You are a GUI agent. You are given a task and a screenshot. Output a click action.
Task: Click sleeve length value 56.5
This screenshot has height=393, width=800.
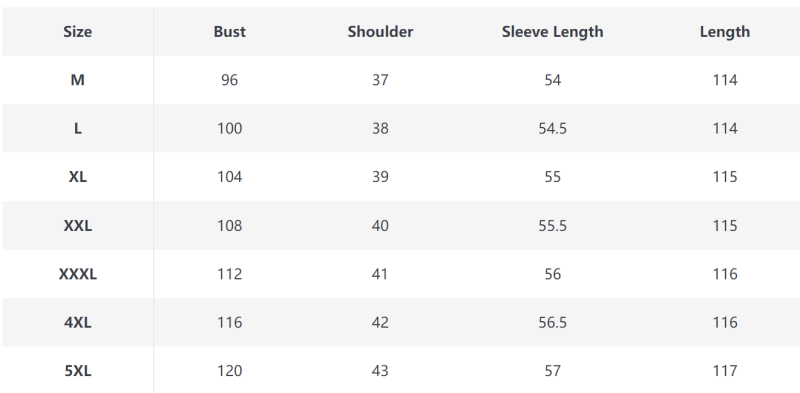click(x=553, y=323)
